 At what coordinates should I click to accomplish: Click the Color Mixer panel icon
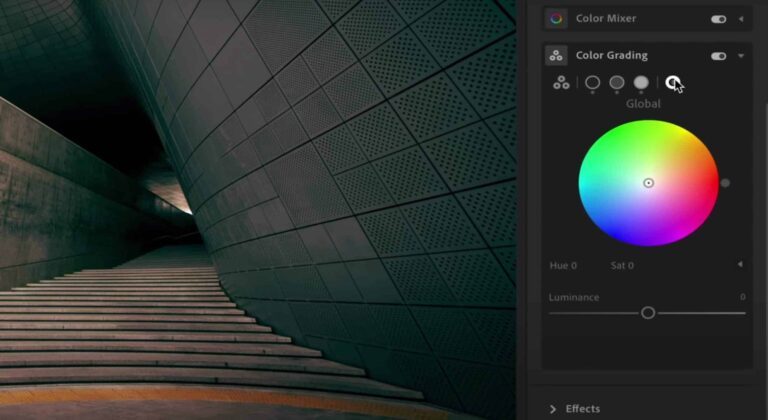[557, 18]
